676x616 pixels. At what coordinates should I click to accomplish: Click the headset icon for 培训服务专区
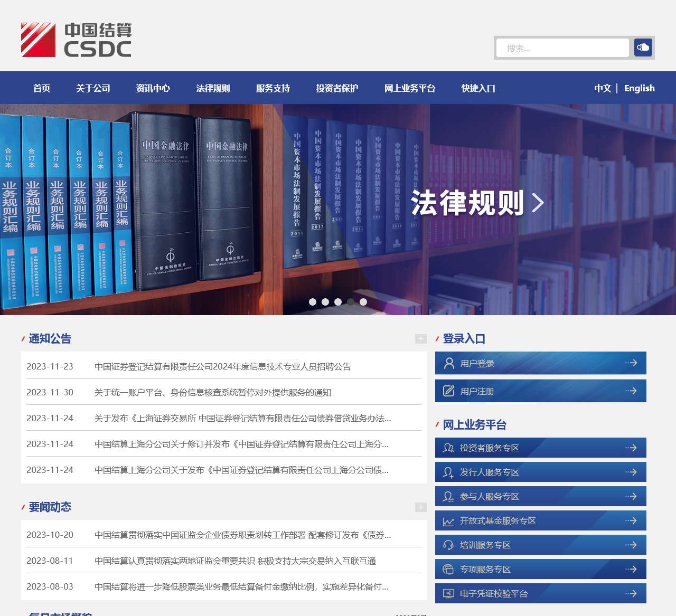[x=448, y=544]
